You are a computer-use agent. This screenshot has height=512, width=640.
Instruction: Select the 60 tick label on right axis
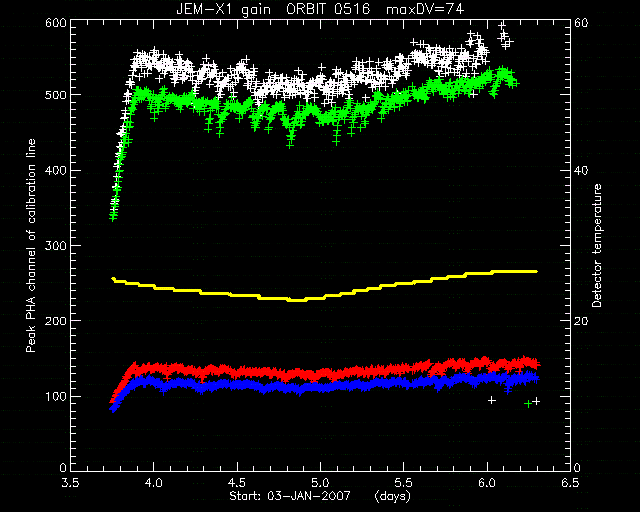pyautogui.click(x=581, y=23)
